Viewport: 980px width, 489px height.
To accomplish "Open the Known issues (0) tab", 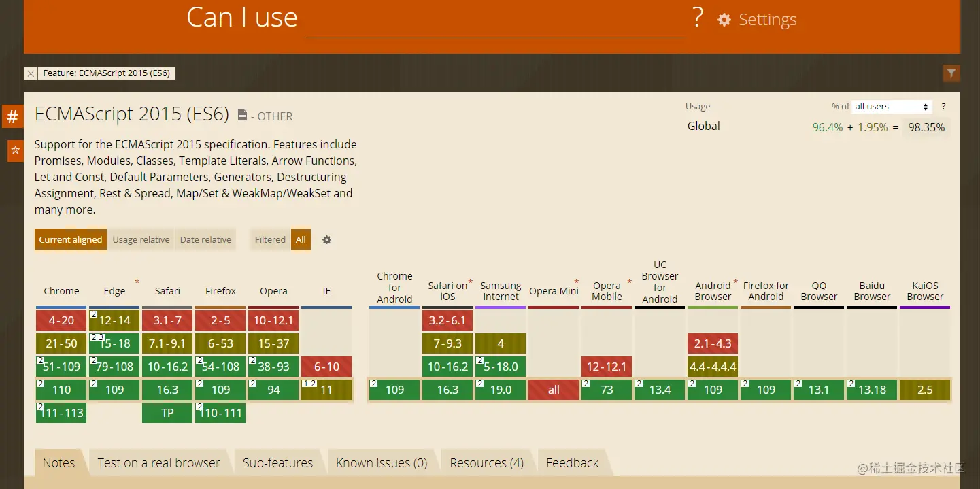I will click(x=382, y=463).
